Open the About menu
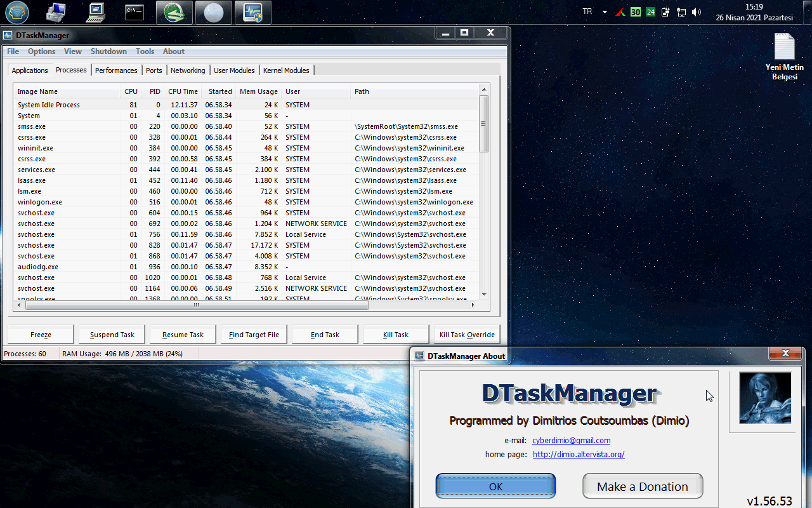 (174, 51)
